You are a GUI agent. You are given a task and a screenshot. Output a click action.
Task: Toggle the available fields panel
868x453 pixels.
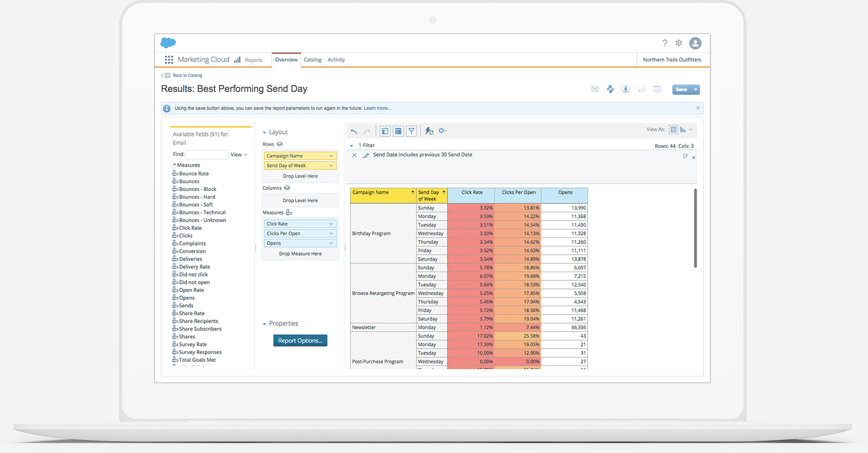385,131
